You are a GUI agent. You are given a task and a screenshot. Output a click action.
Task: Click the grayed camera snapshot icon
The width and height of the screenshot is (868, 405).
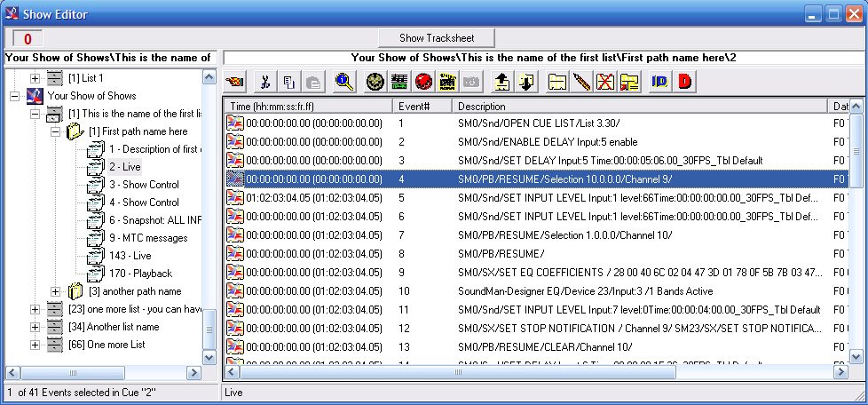coord(470,82)
